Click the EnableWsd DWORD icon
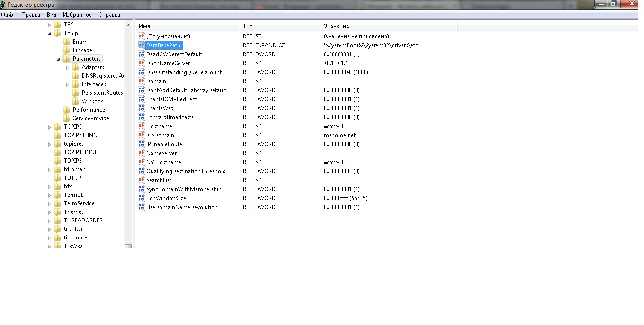This screenshot has width=644, height=325. point(141,108)
